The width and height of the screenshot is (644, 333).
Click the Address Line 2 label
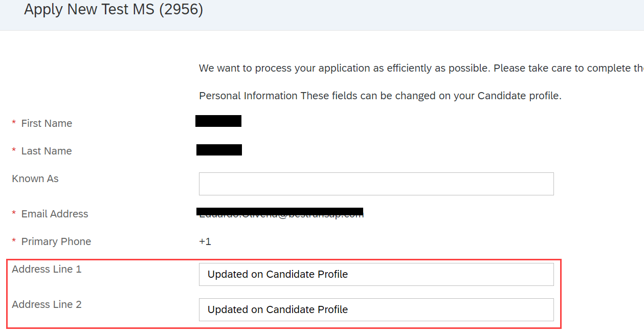47,304
